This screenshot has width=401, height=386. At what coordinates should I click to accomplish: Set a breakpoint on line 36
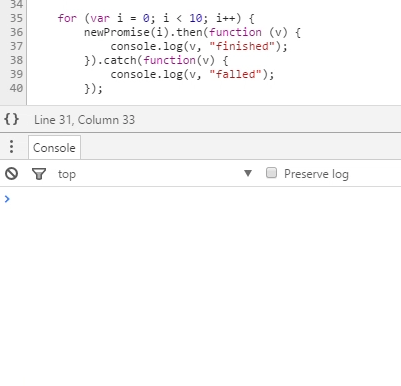(16, 32)
